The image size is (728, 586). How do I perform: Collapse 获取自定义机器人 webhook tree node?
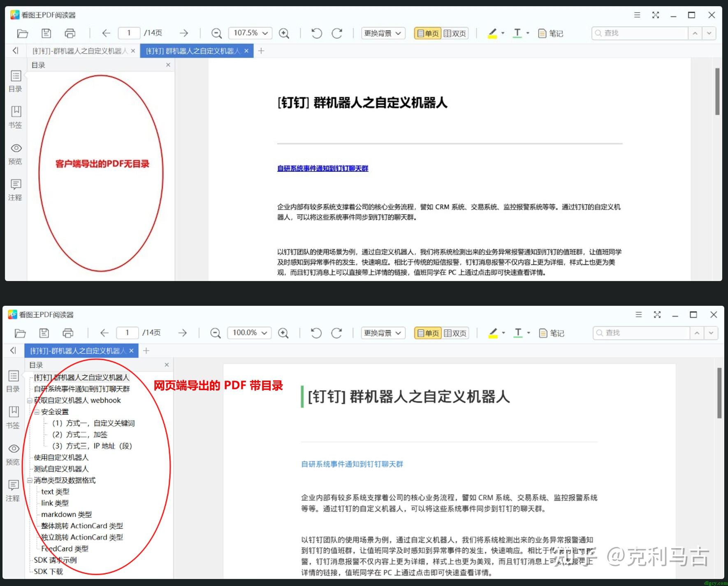coord(30,400)
